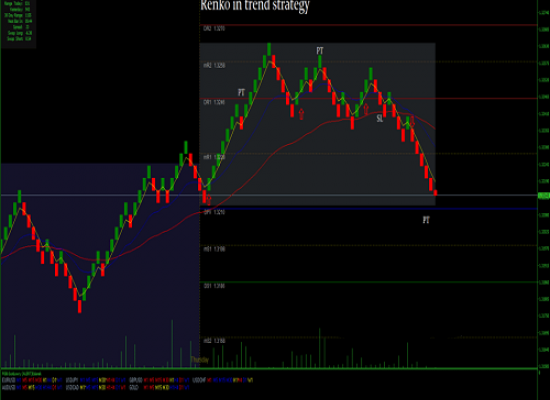Select the mS2 level label
550x400 pixels.
point(214,341)
